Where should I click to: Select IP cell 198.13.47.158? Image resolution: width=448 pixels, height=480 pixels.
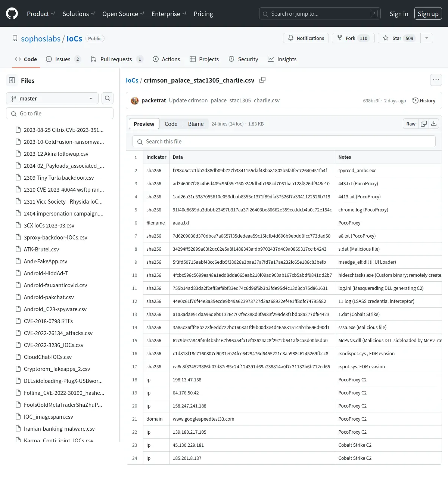pyautogui.click(x=252, y=380)
